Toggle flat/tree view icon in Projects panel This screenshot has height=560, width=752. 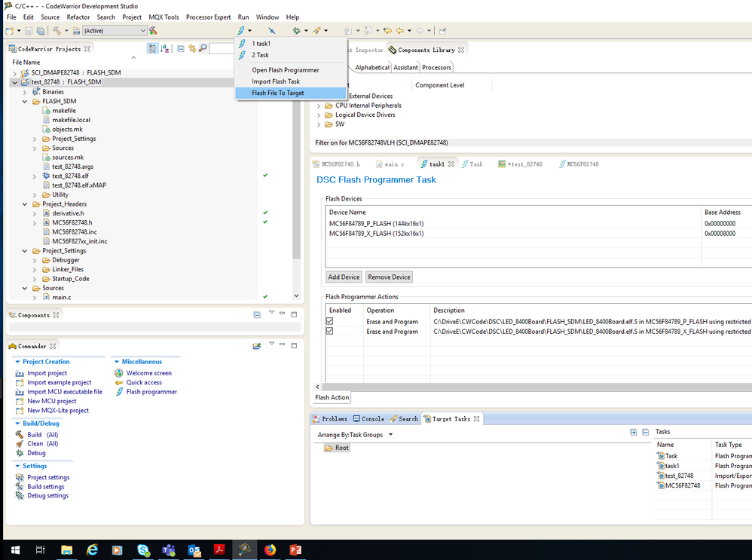coord(152,48)
